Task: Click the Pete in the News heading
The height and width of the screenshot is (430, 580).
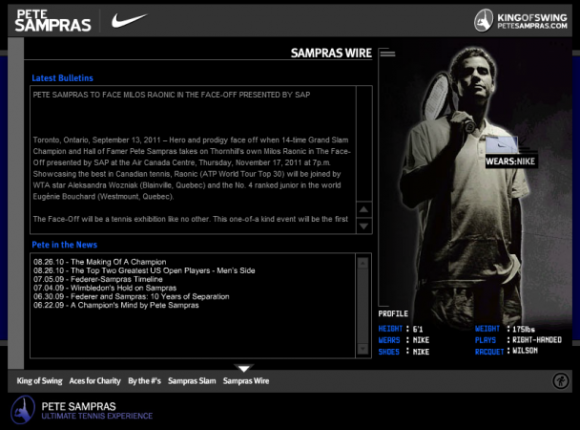Action: [x=64, y=245]
